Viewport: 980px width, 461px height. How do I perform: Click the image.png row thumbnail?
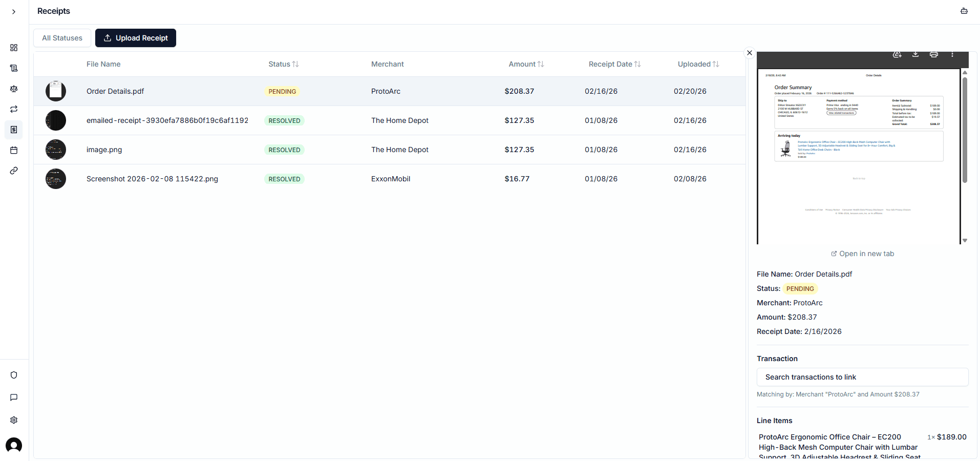(55, 150)
